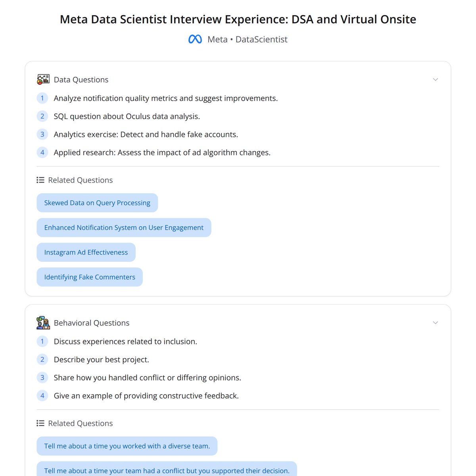Image resolution: width=476 pixels, height=476 pixels.
Task: Click number 1 badge in Data Questions
Action: pyautogui.click(x=42, y=98)
